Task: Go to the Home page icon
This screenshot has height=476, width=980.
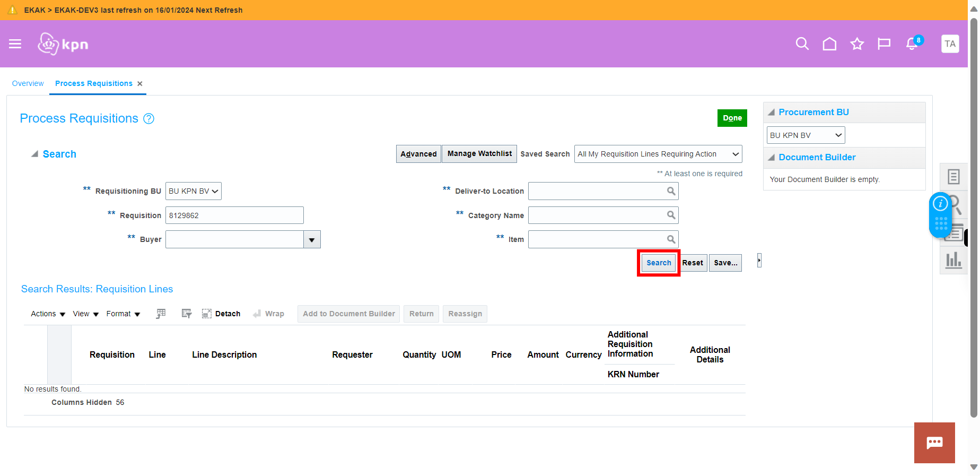Action: (829, 44)
